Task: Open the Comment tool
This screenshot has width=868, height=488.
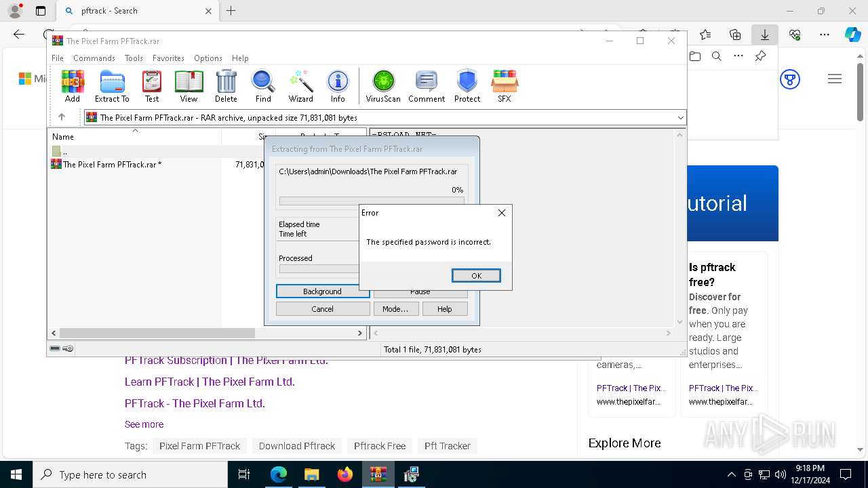Action: point(427,86)
